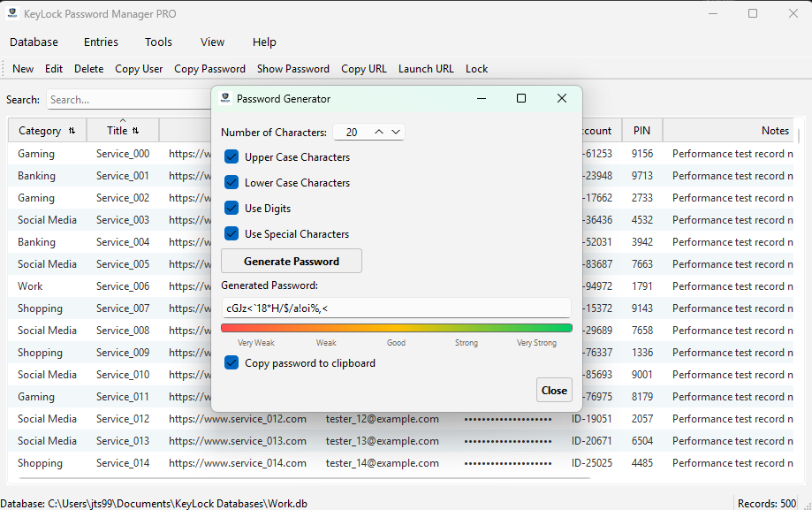812x510 pixels.
Task: Toggle Use Special Characters checkbox
Action: point(231,233)
